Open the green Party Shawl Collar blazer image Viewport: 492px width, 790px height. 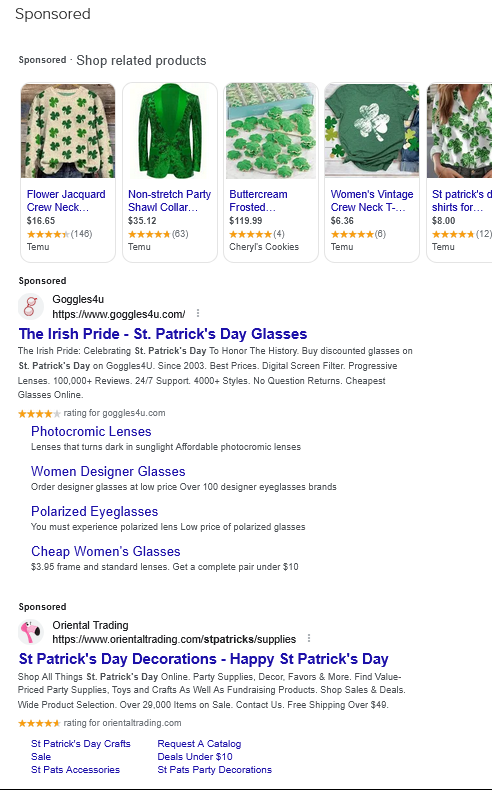pos(170,131)
